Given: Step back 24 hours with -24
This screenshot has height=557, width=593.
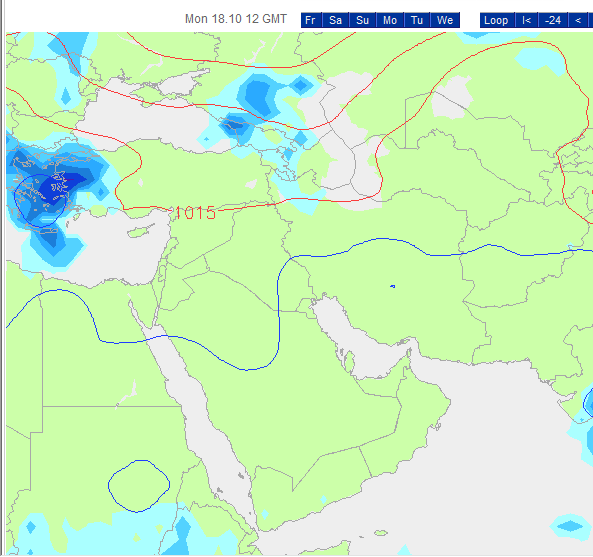Looking at the screenshot, I should pos(553,20).
